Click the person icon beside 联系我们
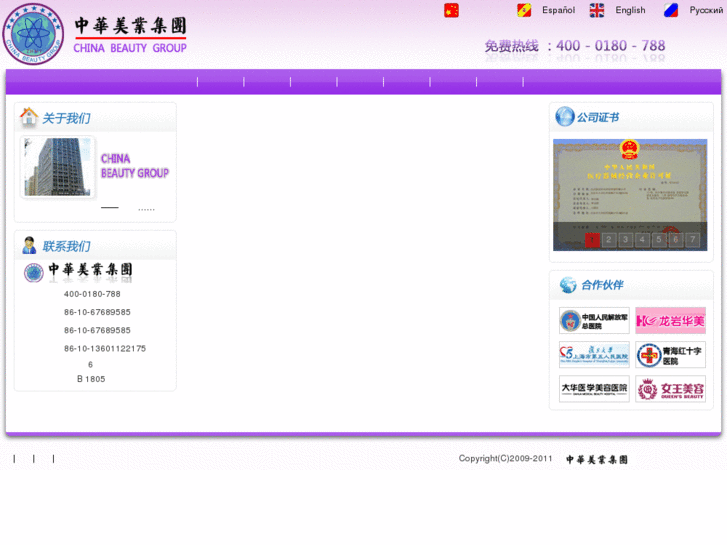Viewport: 727px width, 545px height. [x=29, y=245]
